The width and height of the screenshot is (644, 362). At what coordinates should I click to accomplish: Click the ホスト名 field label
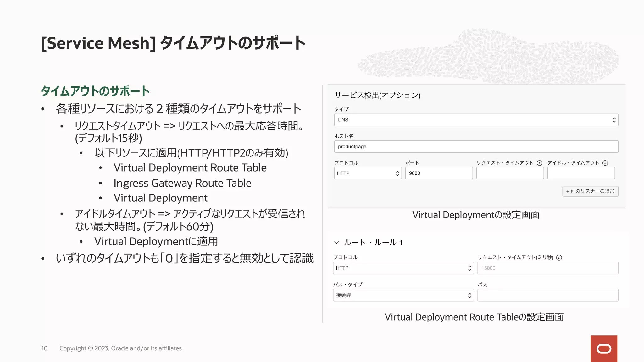[344, 136]
